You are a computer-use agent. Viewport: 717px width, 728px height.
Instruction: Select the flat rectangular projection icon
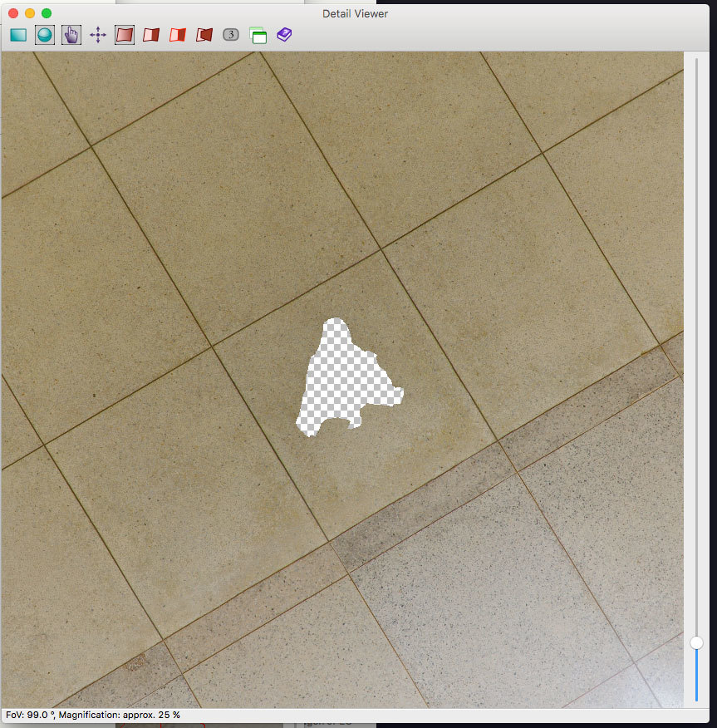click(x=18, y=35)
